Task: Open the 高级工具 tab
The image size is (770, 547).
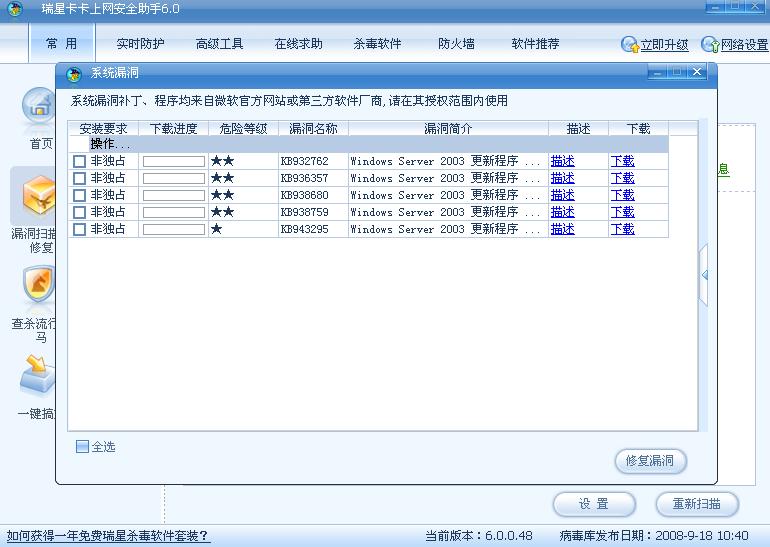Action: (219, 44)
